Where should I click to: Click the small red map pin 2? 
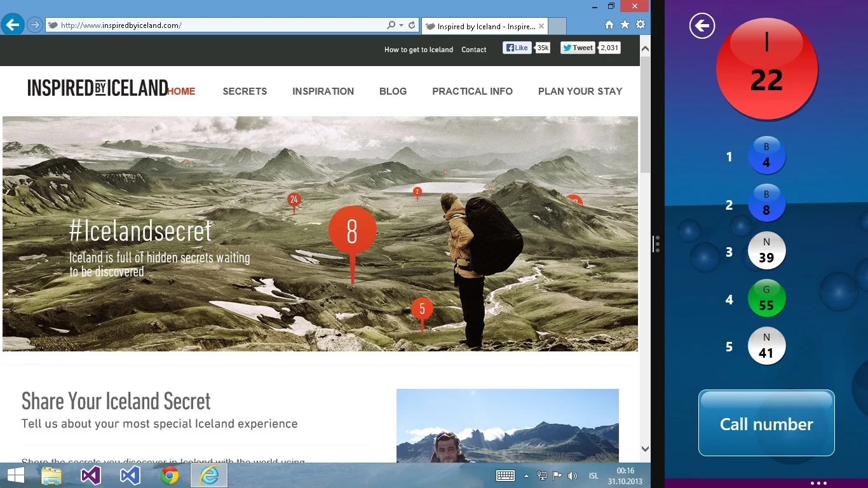pyautogui.click(x=417, y=192)
